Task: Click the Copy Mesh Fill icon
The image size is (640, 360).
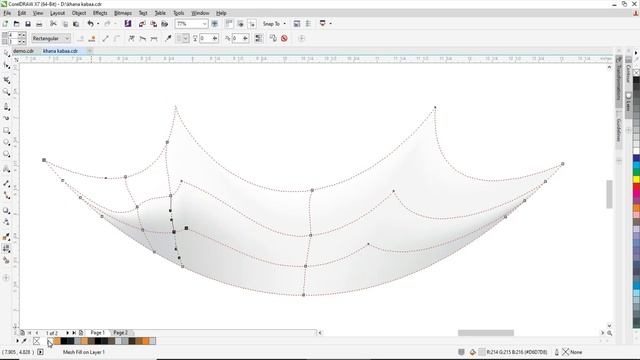Action: click(273, 38)
